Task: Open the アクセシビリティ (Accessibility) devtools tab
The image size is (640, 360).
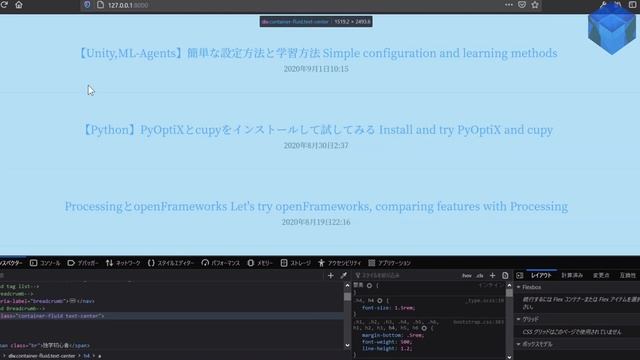Action: 340,263
